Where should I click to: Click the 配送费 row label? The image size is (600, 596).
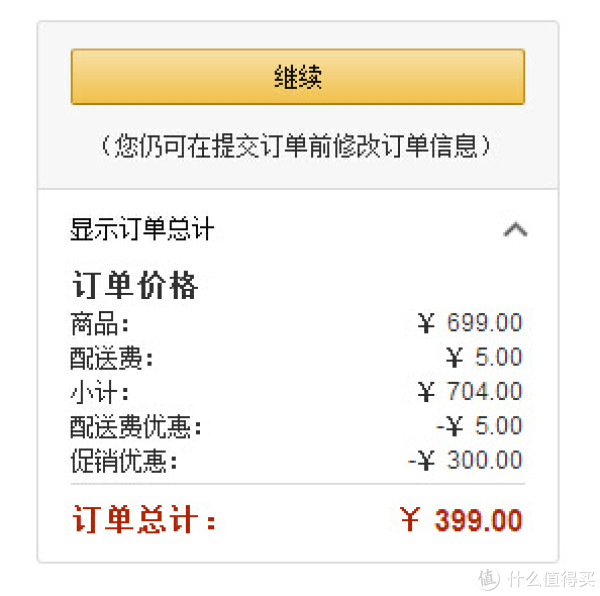coord(111,358)
